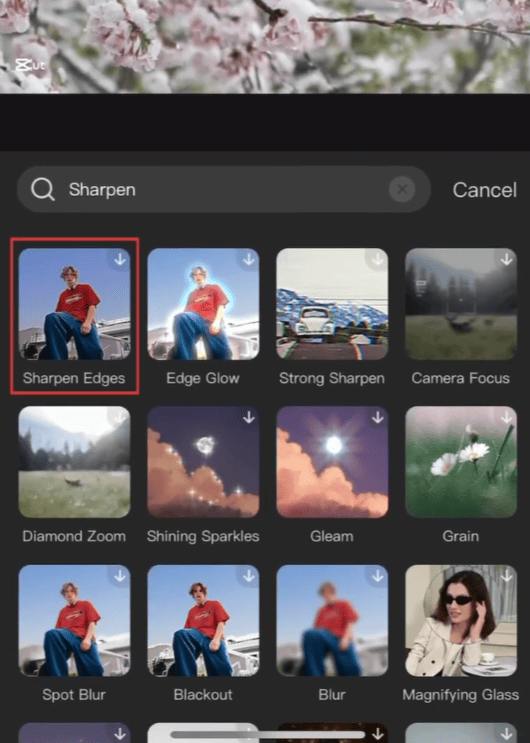Download the Strong Sharpen effect via arrow

(378, 259)
